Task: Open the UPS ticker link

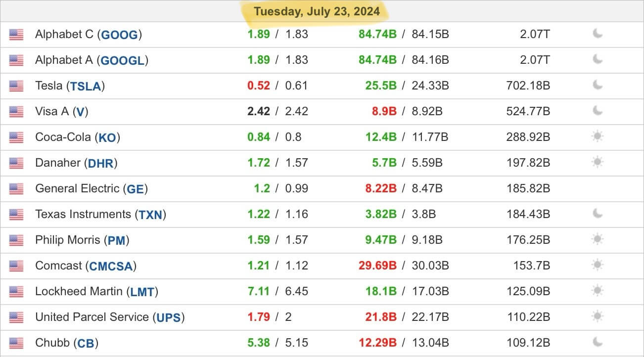Action: pos(168,317)
